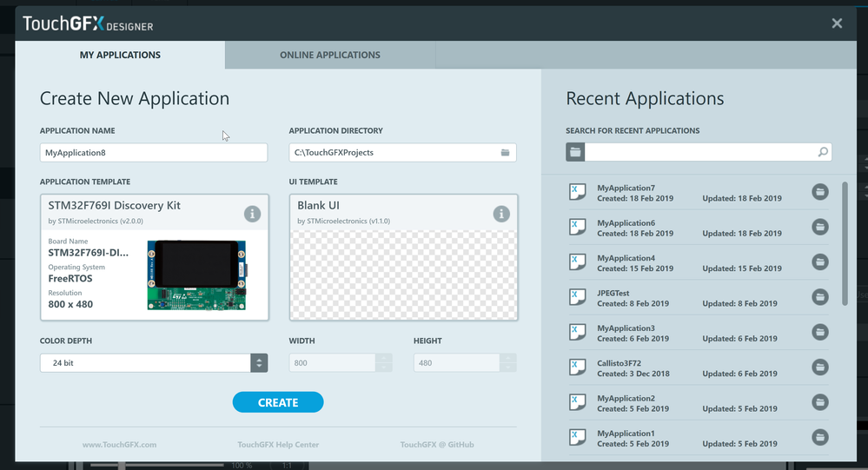Open recent project Callisto3F72
This screenshot has height=470, width=868.
pyautogui.click(x=699, y=367)
